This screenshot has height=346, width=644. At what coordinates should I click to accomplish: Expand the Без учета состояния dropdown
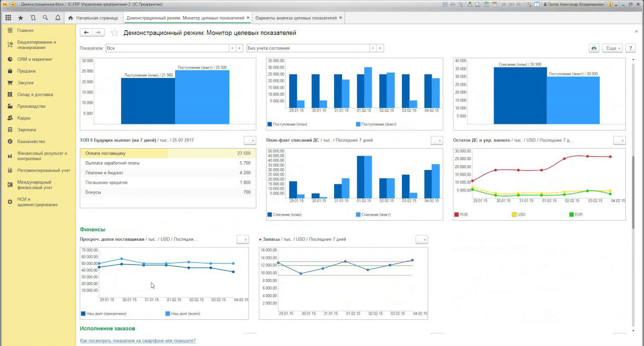coord(373,48)
